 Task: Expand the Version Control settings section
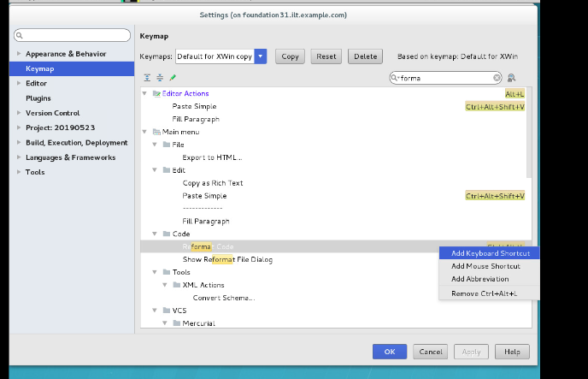[x=16, y=113]
